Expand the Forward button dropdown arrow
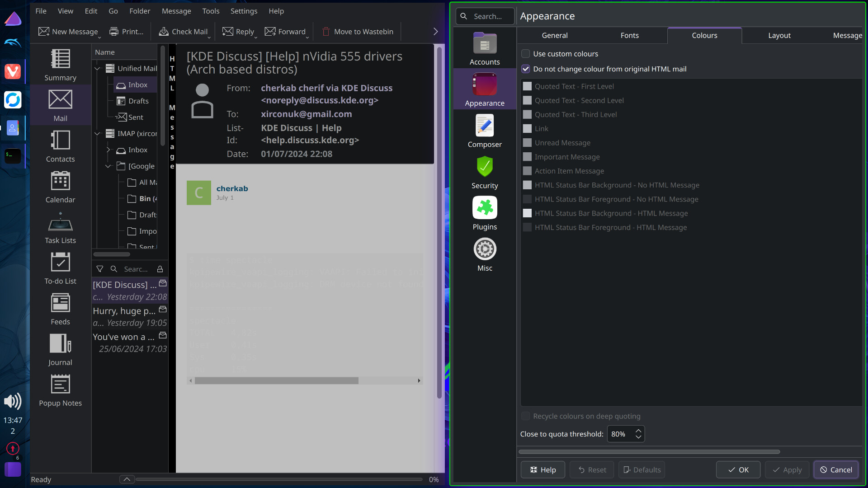The height and width of the screenshot is (488, 868). [x=307, y=37]
